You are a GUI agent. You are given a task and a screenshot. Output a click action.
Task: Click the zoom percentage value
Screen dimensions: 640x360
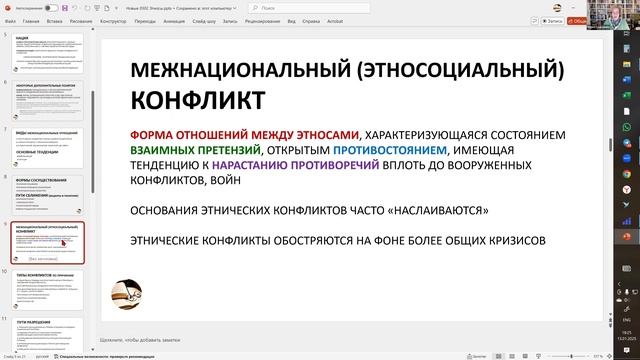[598, 356]
